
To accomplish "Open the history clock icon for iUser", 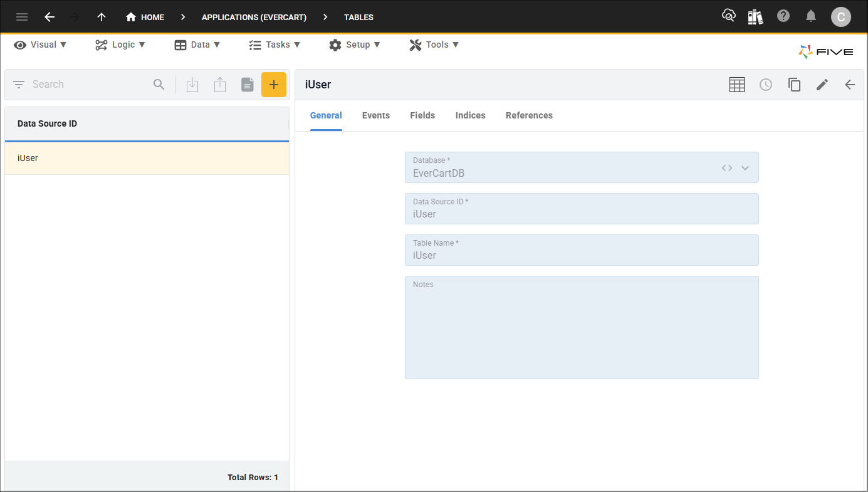I will [766, 84].
